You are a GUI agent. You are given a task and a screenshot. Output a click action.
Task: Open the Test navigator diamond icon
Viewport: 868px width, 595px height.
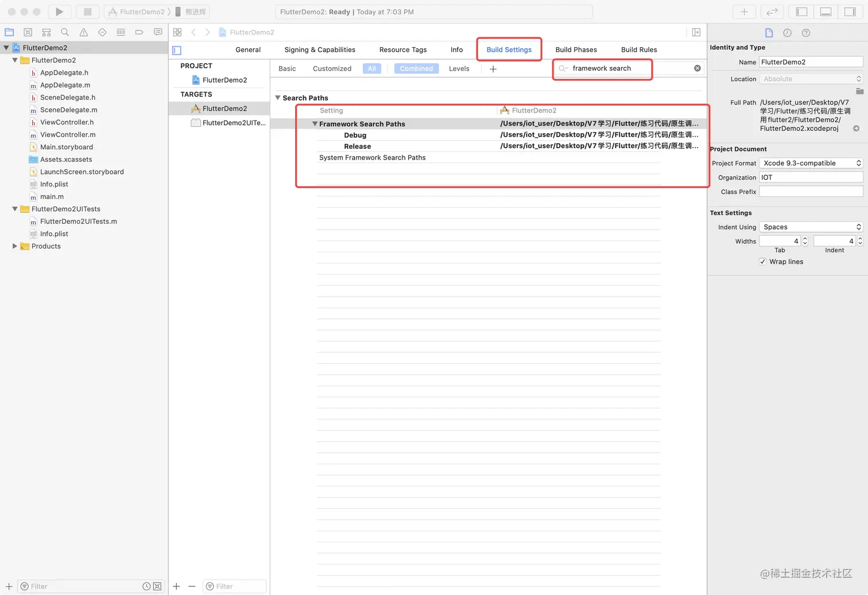pos(102,32)
